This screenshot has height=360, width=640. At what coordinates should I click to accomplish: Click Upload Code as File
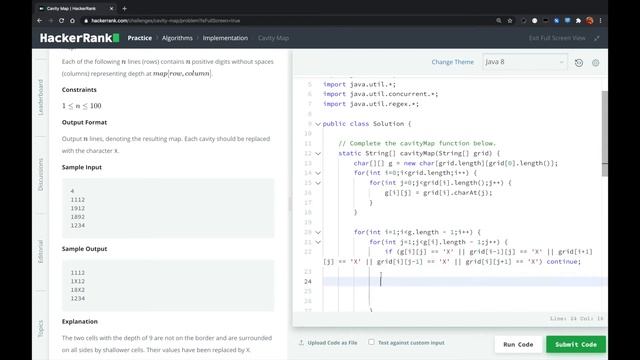pos(332,342)
